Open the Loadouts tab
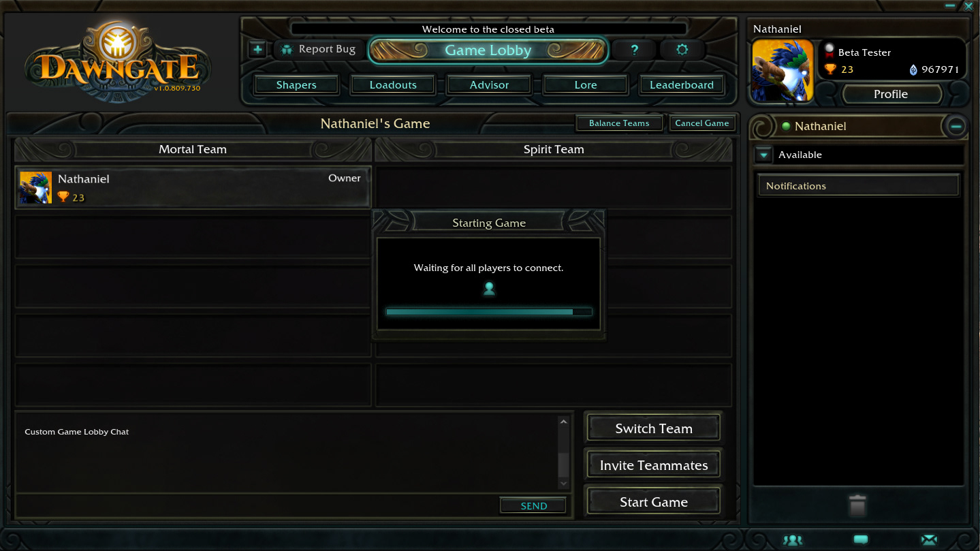 tap(393, 85)
